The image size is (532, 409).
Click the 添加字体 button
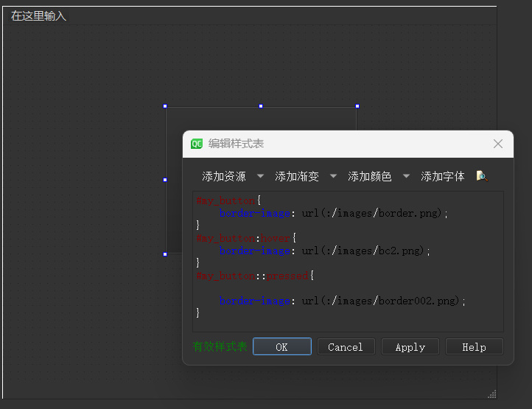[x=442, y=177]
